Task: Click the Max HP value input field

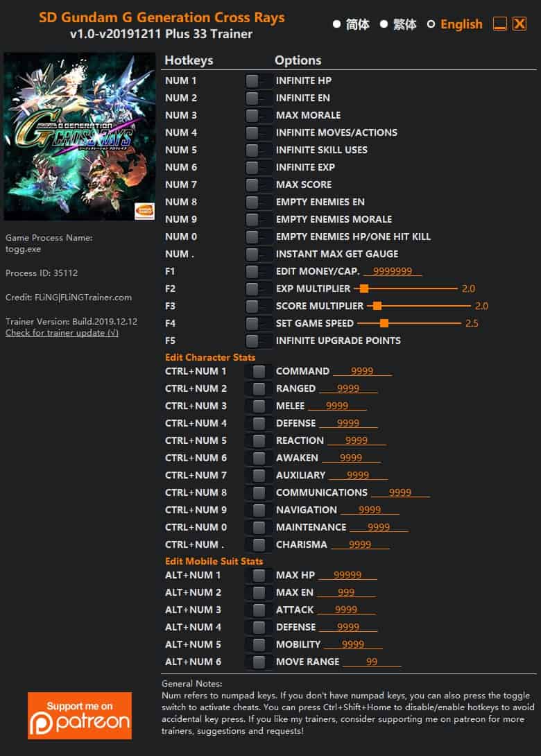Action: click(x=347, y=575)
